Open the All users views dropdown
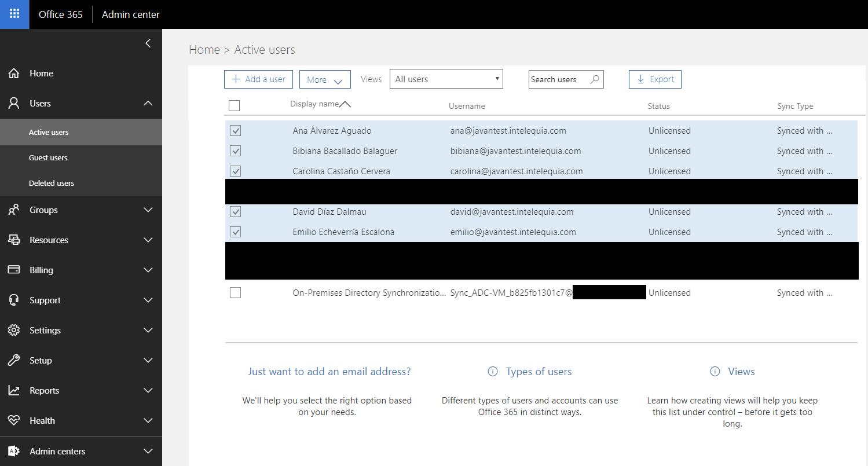Screen dimensions: 868x466 [x=446, y=78]
